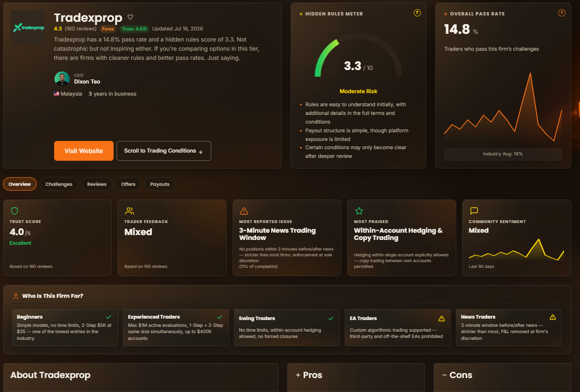
Task: Favorite Tradexprop with the heart icon
Action: pos(130,17)
